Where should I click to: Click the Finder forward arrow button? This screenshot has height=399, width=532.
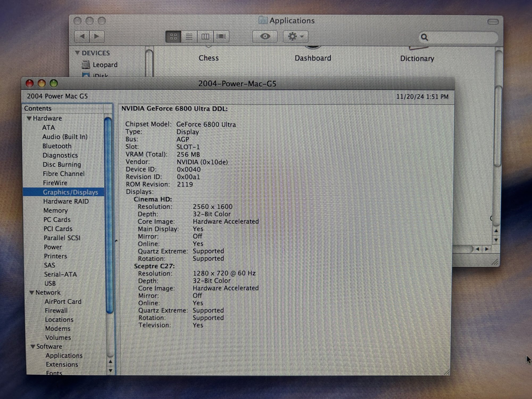(x=97, y=36)
